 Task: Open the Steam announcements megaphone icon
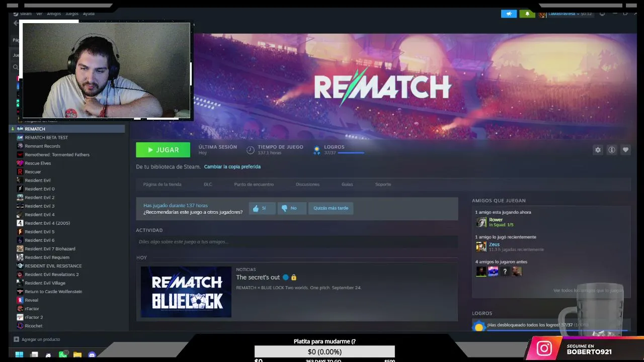pyautogui.click(x=509, y=14)
